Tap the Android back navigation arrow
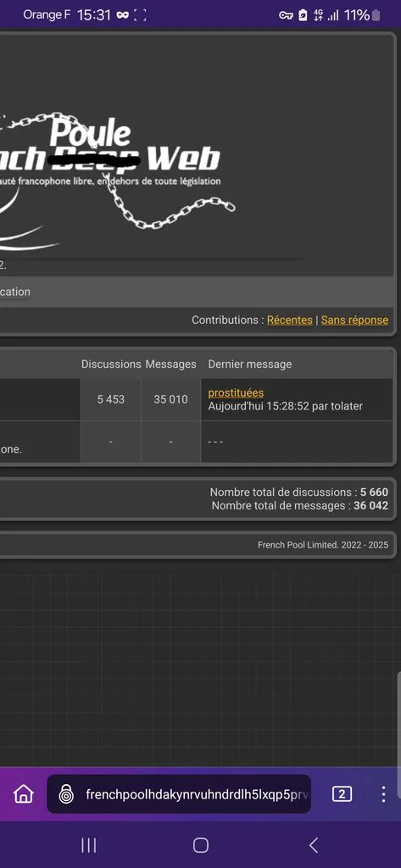Screen dimensions: 401x868 [x=314, y=845]
